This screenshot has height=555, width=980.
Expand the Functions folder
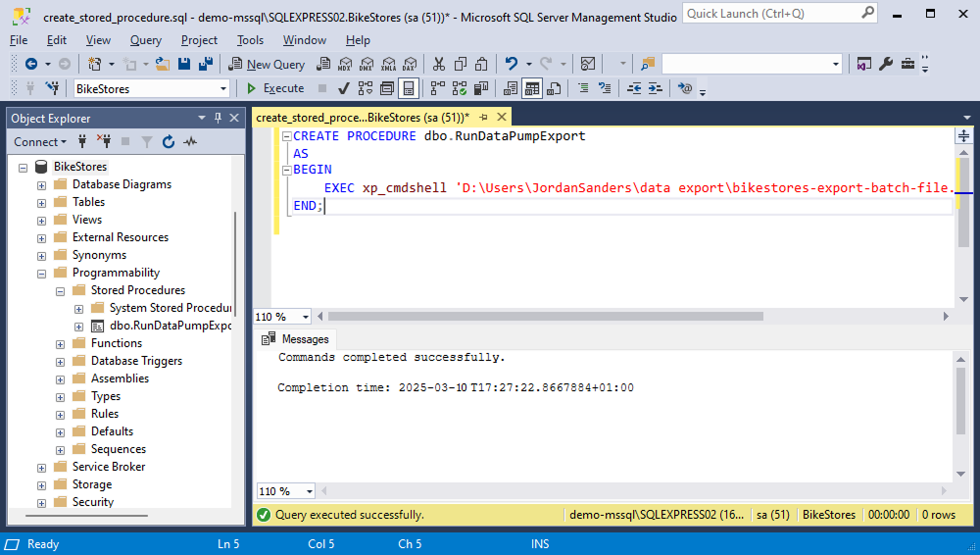60,344
